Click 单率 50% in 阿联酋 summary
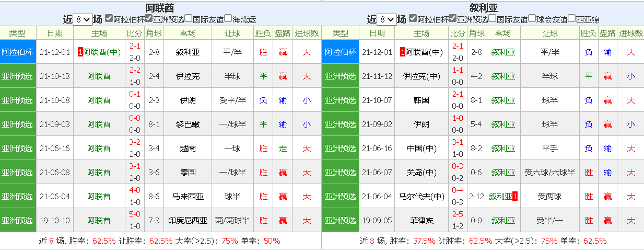Image resolution: width=644 pixels, height=251 pixels. (272, 241)
